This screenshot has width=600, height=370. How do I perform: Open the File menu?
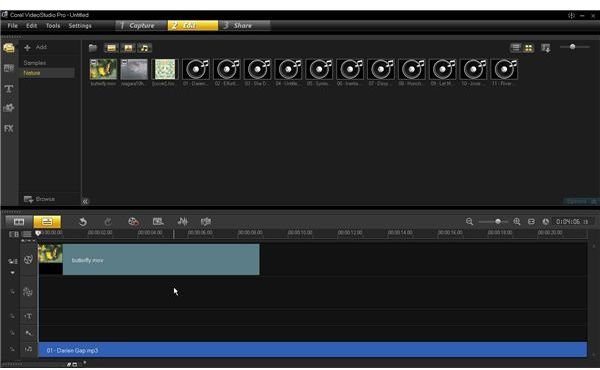(13, 26)
